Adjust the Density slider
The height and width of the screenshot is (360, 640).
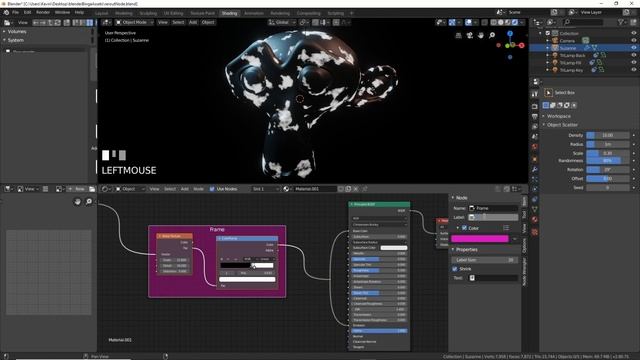608,135
